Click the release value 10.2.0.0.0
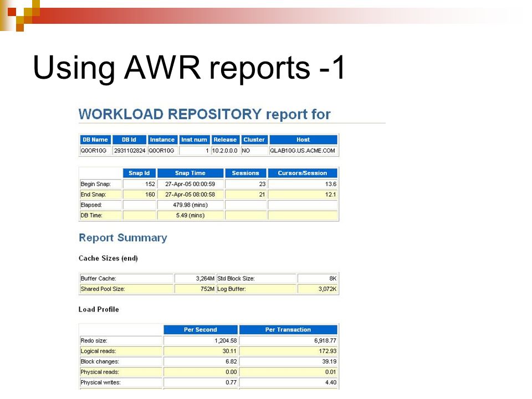 [x=224, y=151]
